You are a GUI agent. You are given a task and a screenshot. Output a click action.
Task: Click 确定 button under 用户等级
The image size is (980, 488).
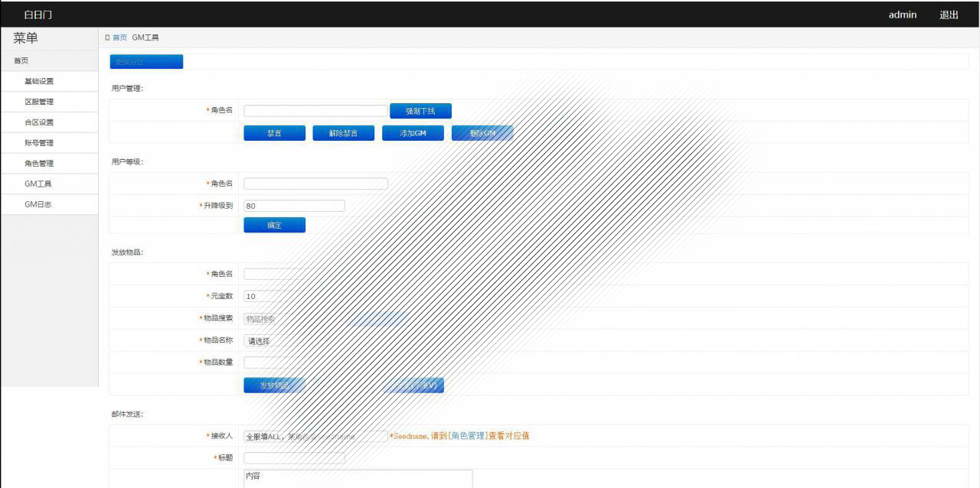point(274,225)
